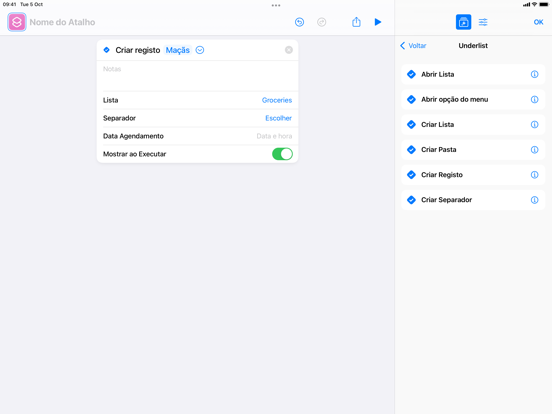Show info for Abrir Lista
This screenshot has width=552, height=414.
tap(534, 74)
